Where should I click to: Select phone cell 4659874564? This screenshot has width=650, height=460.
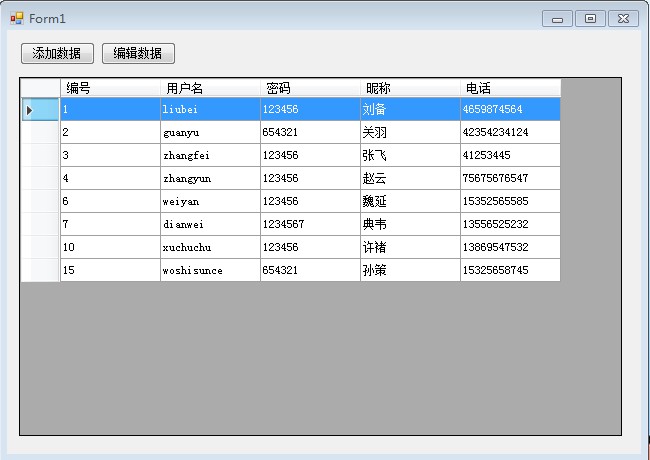(510, 109)
